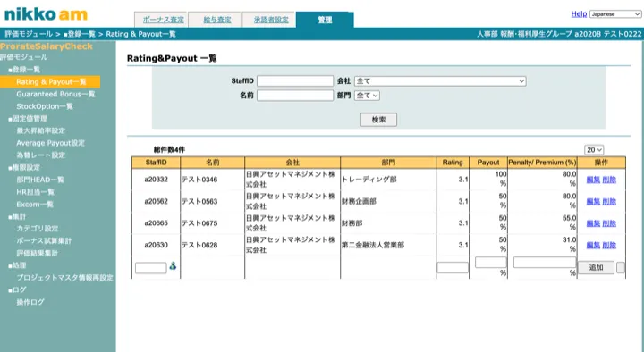Click the new-row StaffID input field
The image size is (644, 352).
(151, 268)
